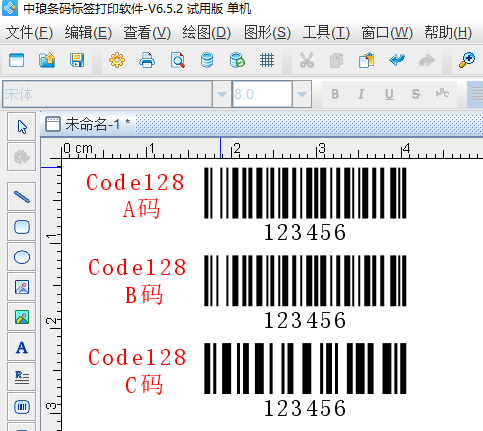Toggle underline formatting U
Viewport: 483px width, 431px height.
(x=389, y=94)
